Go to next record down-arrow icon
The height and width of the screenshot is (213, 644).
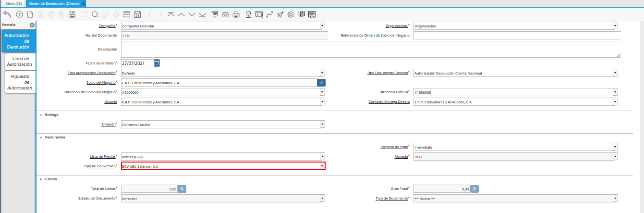(x=192, y=14)
